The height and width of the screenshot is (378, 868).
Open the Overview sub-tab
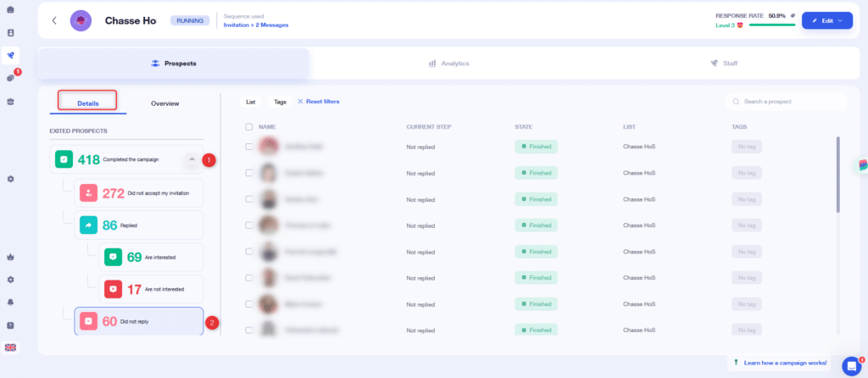click(x=165, y=103)
